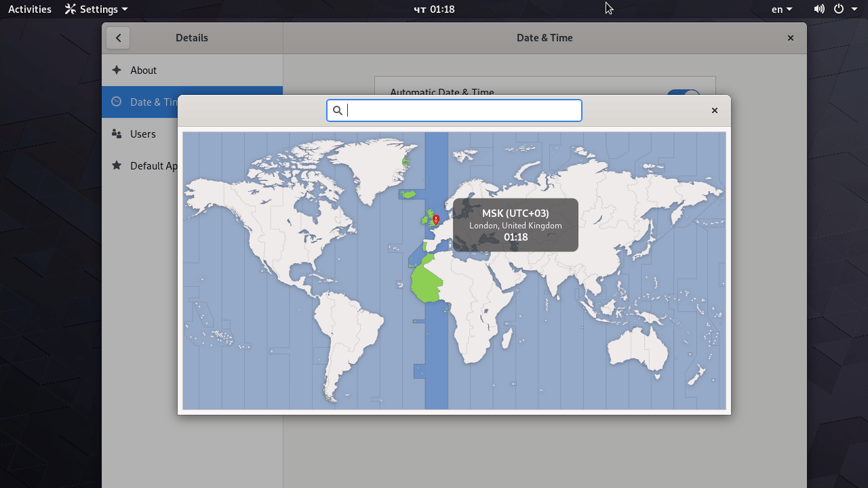Click the Default Applications star icon
The image size is (868, 488).
pyautogui.click(x=117, y=165)
